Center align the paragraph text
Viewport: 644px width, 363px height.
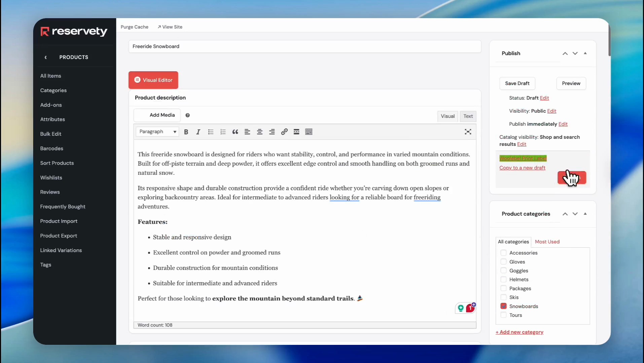(259, 132)
